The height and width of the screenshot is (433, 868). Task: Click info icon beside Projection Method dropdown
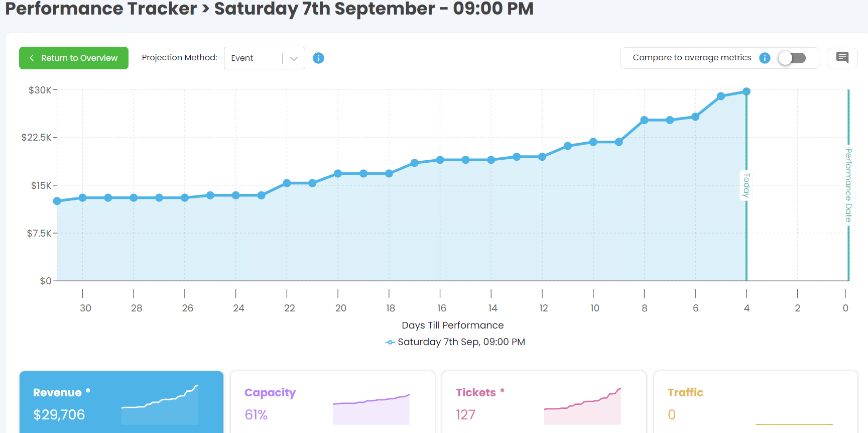[x=318, y=58]
